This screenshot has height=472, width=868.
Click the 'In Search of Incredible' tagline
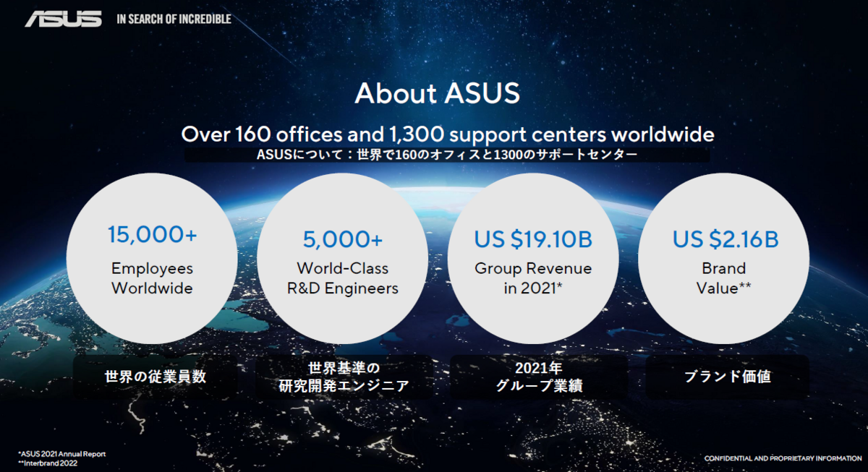pos(174,19)
